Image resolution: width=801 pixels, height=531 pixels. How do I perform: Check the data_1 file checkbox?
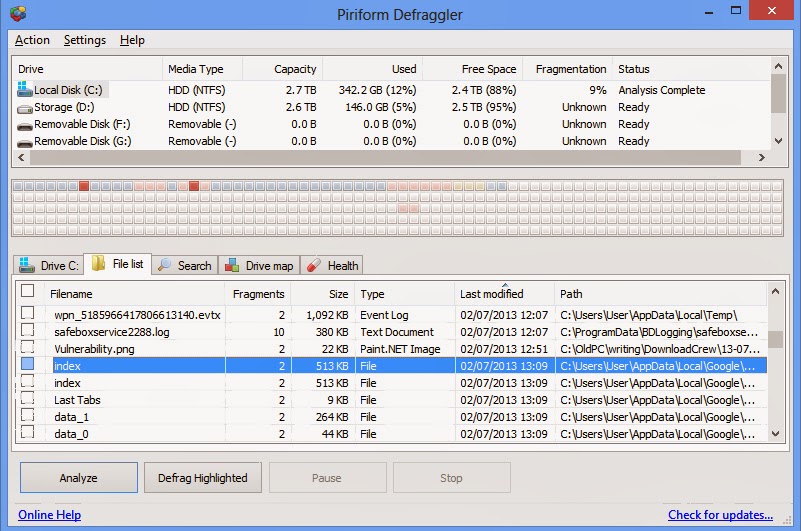tap(28, 415)
